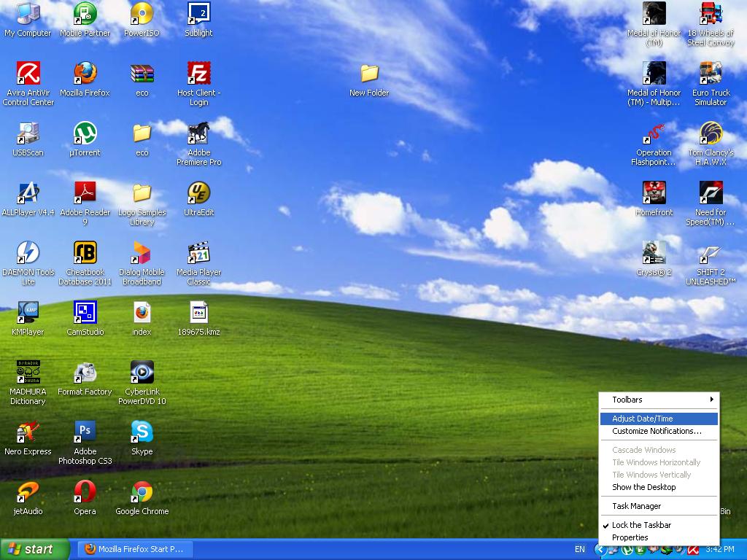
Task: Select ALLPlayer V4.4 icon
Action: click(x=28, y=198)
